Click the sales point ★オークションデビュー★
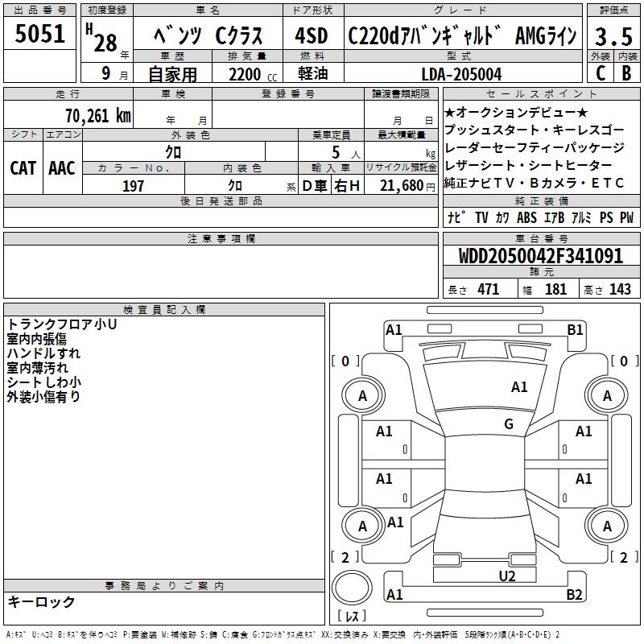 [x=516, y=112]
